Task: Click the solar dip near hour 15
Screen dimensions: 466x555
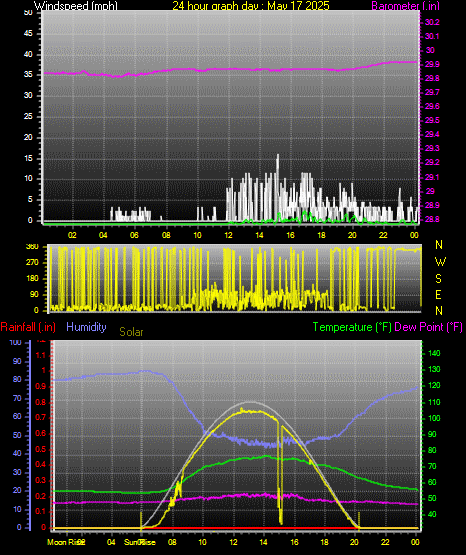Action: click(280, 520)
